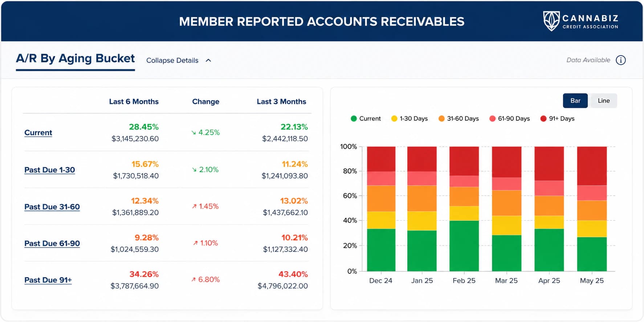
Task: Click the $3,787,664.90 amount
Action: (x=135, y=286)
